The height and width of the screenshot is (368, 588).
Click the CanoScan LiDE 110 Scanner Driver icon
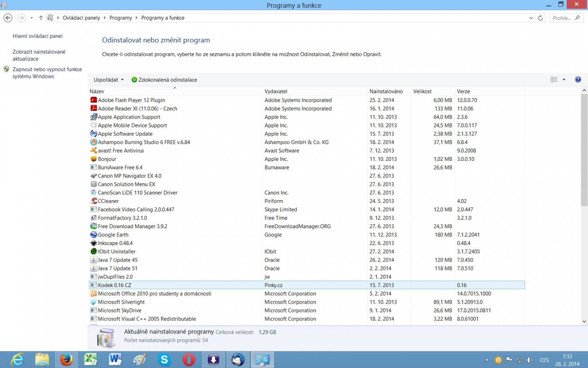94,192
